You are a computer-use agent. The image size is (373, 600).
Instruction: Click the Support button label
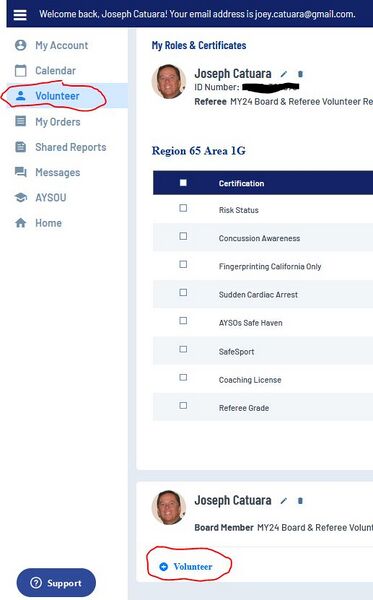[x=64, y=583]
